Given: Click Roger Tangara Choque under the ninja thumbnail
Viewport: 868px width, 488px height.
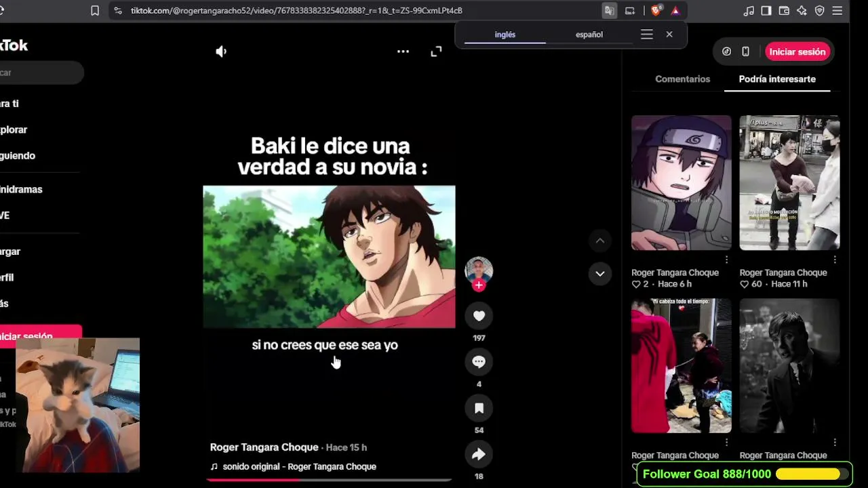Looking at the screenshot, I should tap(675, 272).
